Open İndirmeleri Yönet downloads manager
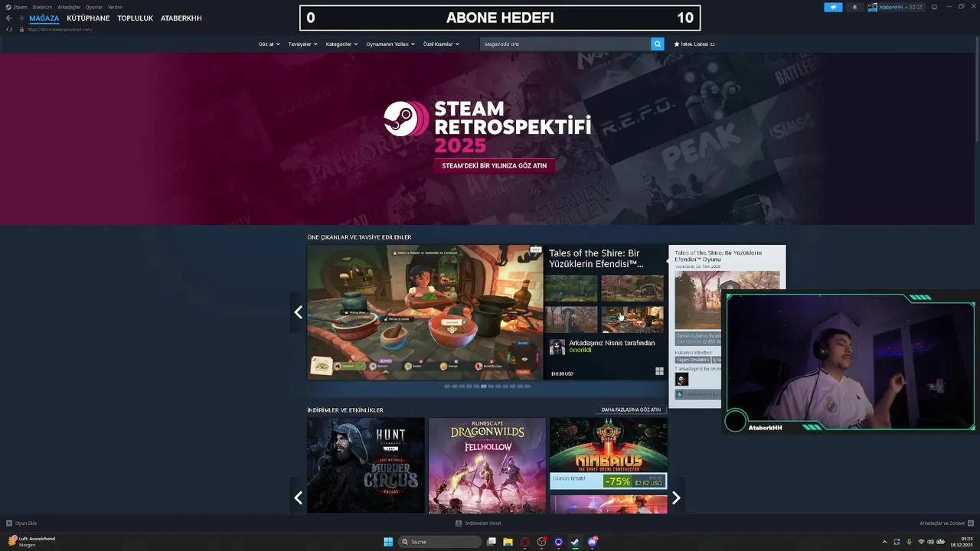 (x=479, y=523)
